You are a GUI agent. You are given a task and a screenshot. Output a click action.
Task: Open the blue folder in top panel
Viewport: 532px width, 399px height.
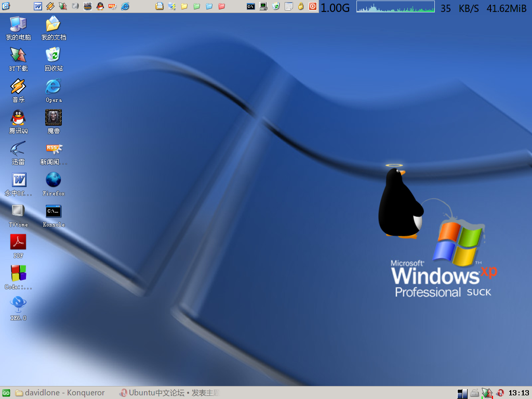point(209,6)
